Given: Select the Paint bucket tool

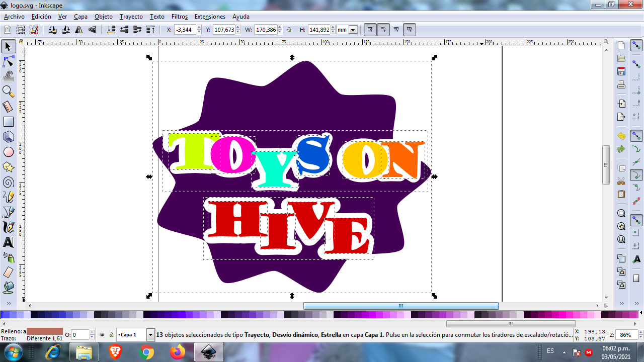Looking at the screenshot, I should pyautogui.click(x=8, y=288).
